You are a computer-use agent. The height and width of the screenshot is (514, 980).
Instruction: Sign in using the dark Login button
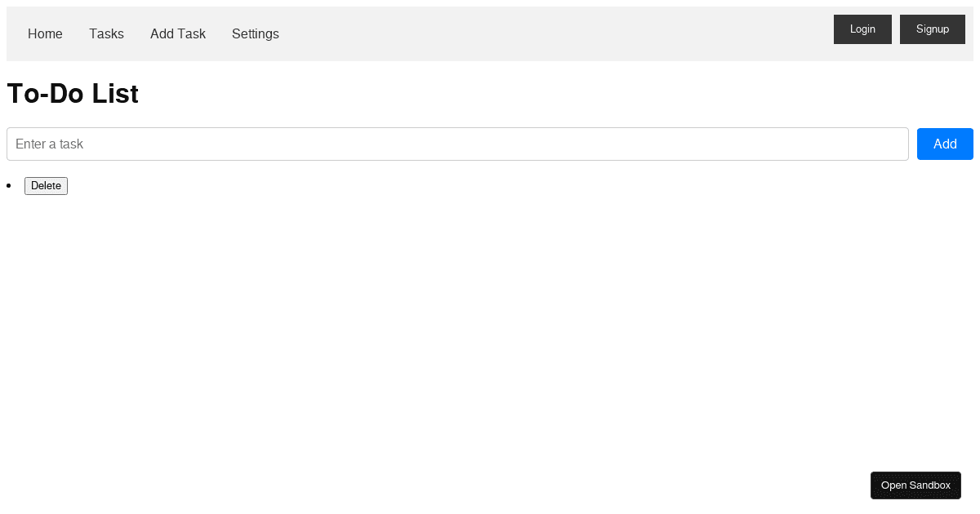pos(862,29)
